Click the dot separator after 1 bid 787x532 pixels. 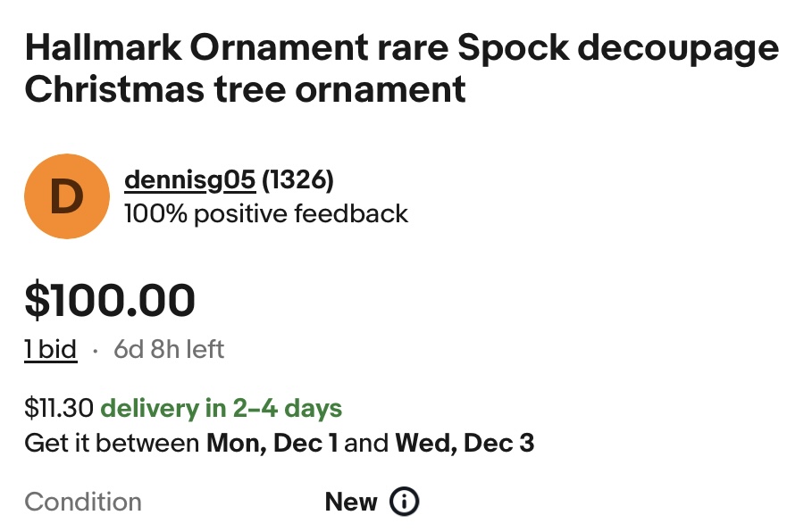(96, 349)
